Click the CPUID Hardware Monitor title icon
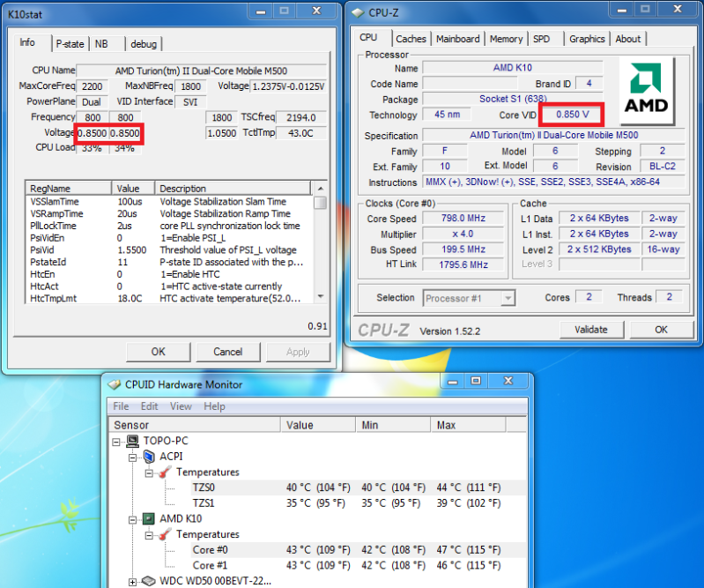 (x=115, y=384)
